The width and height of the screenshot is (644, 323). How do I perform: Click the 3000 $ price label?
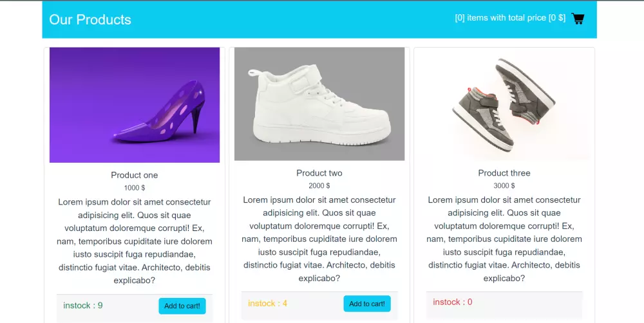[504, 186]
